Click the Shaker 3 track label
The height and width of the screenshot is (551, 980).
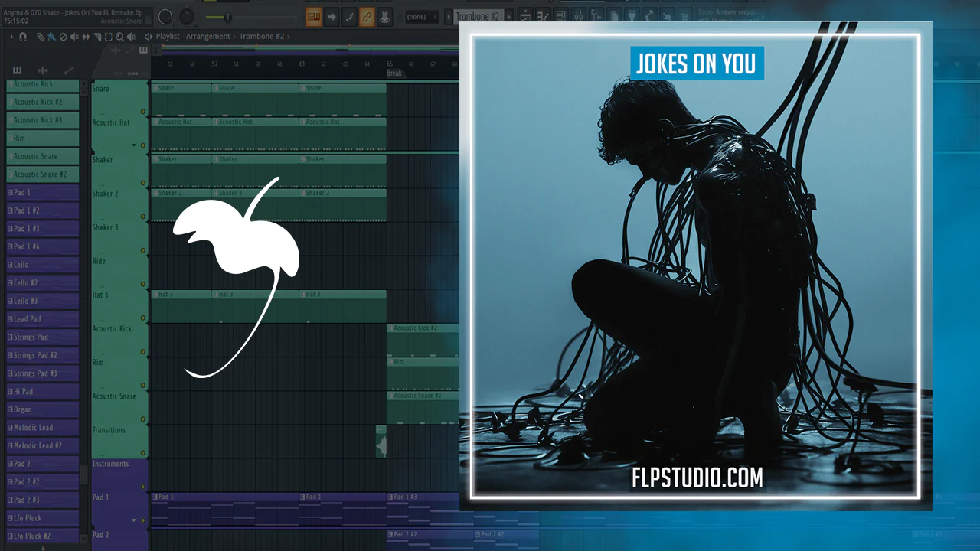tap(105, 227)
